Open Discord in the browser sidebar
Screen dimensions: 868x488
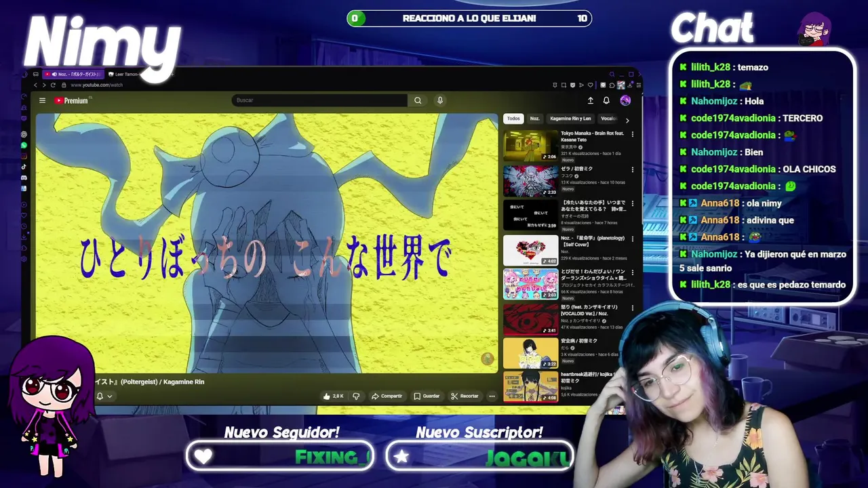[24, 178]
